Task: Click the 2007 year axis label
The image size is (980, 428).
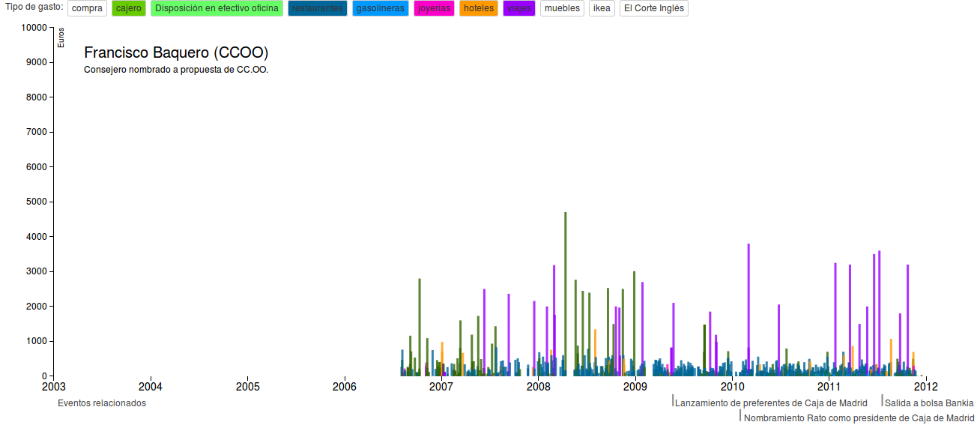Action: pyautogui.click(x=441, y=388)
